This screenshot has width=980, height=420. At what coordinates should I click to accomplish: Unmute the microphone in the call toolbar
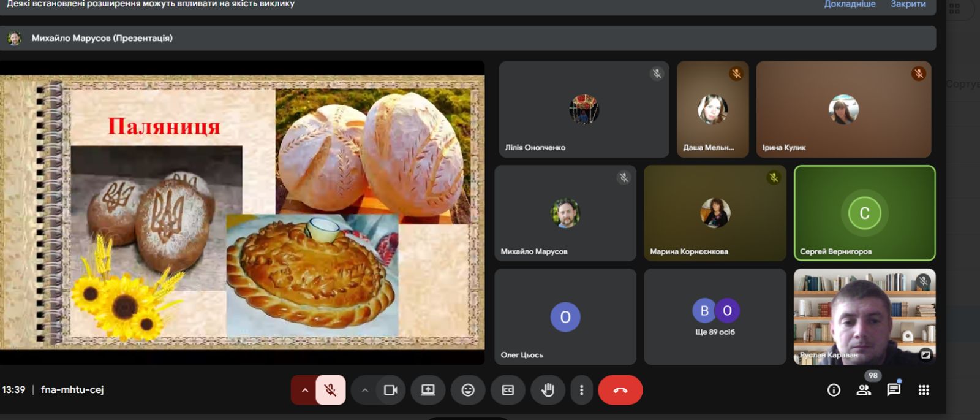(x=330, y=390)
